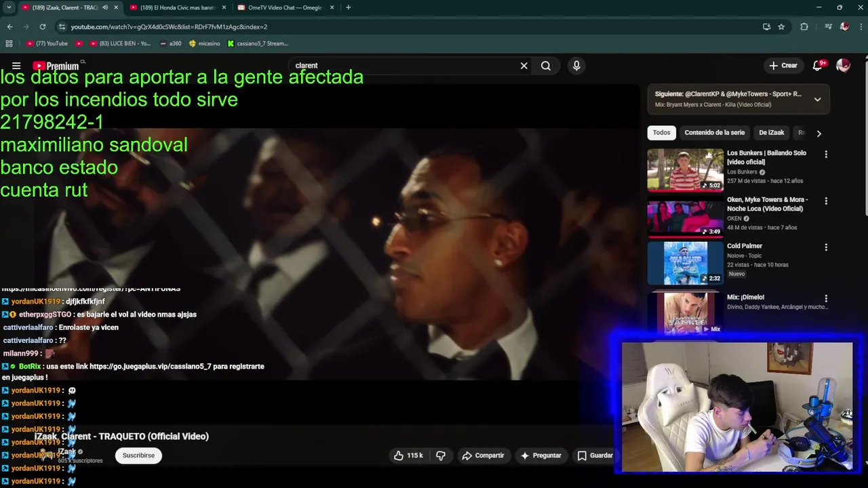Image resolution: width=868 pixels, height=488 pixels.
Task: Mute tab via speaker icon on iZaak tab
Action: 104,7
